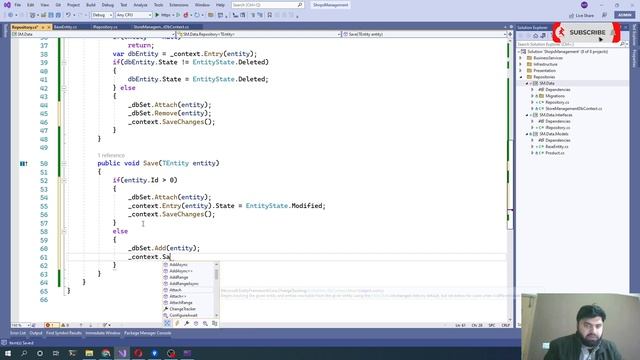The image size is (640, 360).
Task: Toggle pin on Repository.cs tab
Action: [x=43, y=27]
